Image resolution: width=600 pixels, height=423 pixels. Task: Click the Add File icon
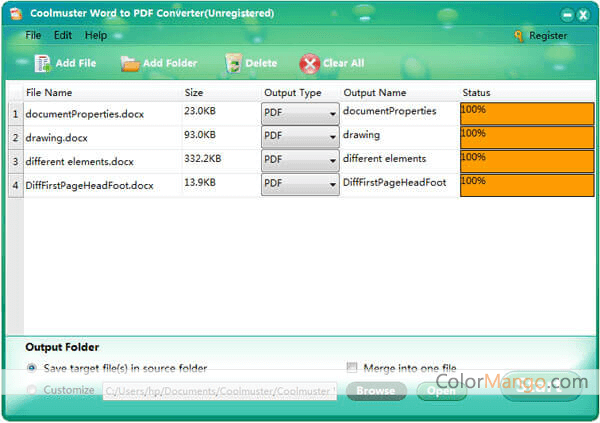[x=43, y=63]
